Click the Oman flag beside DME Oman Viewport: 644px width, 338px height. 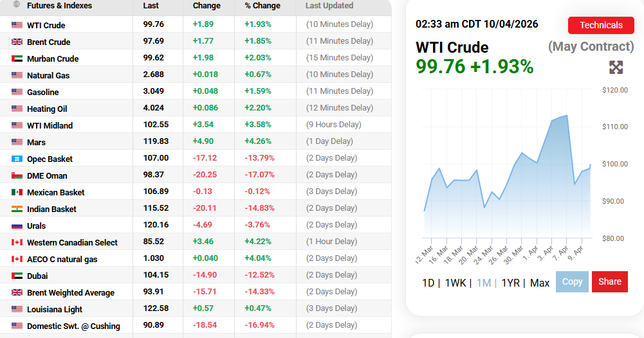17,175
